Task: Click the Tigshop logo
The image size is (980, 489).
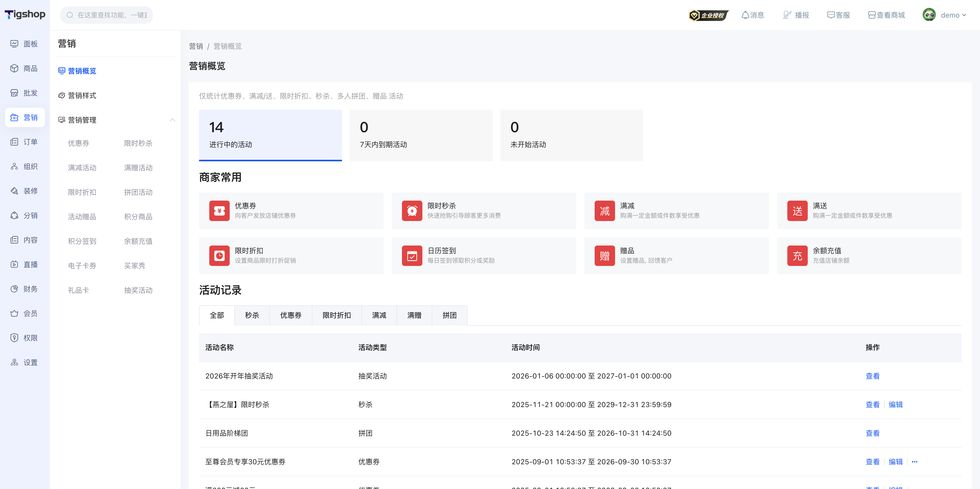Action: click(25, 15)
